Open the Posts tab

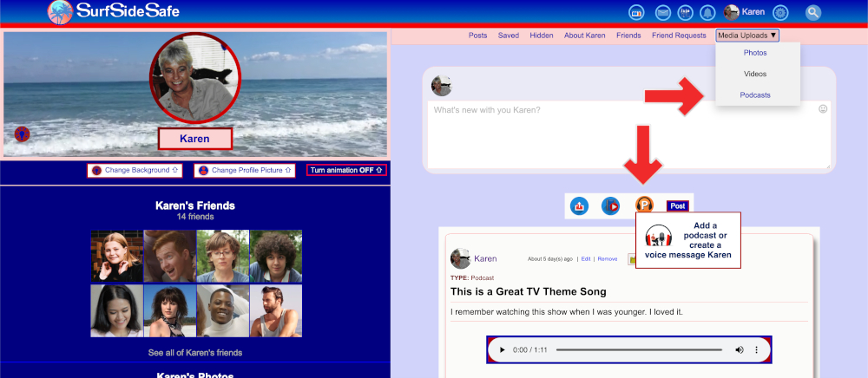pos(477,36)
